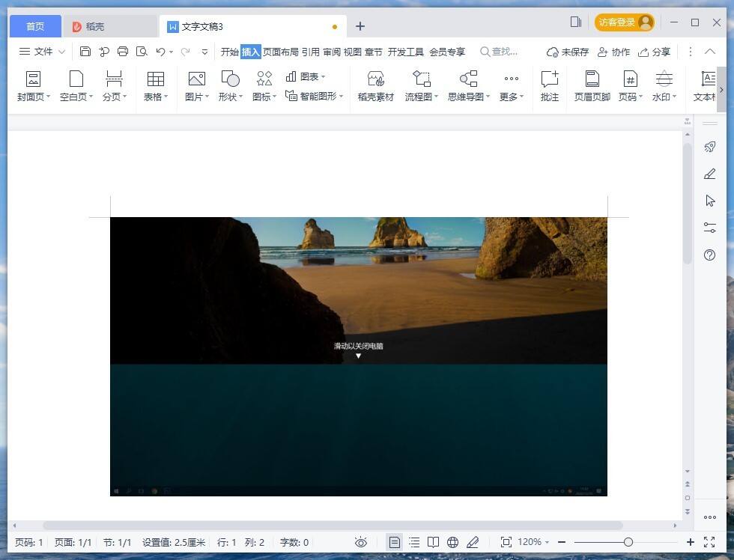Toggle the side panel icon in title bar
Image resolution: width=734 pixels, height=560 pixels.
[576, 22]
